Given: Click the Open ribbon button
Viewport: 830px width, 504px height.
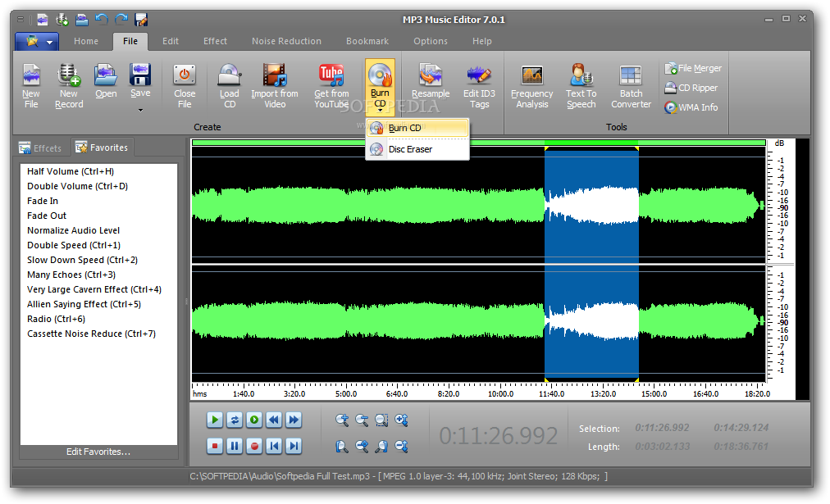Looking at the screenshot, I should point(106,82).
